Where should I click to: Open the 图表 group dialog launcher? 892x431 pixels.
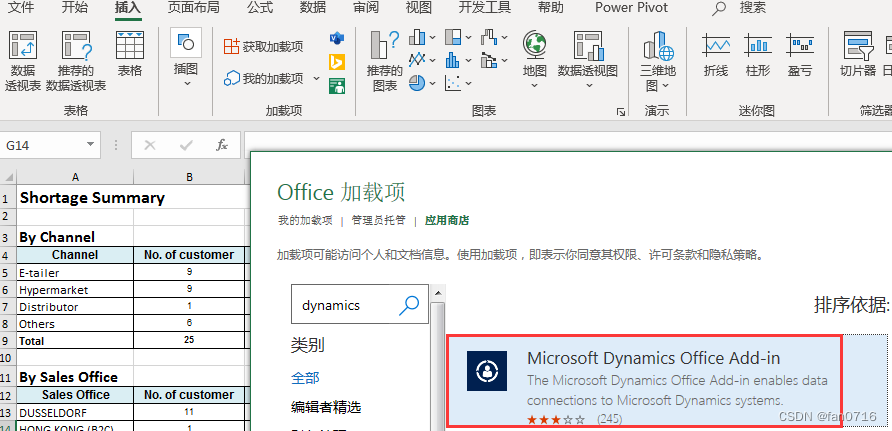[x=620, y=112]
